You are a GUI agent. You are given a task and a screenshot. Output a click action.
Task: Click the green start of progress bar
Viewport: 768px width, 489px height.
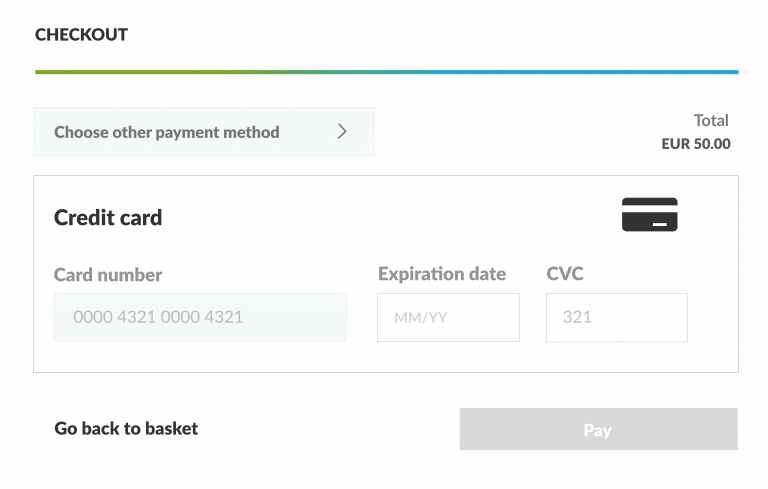[73, 72]
